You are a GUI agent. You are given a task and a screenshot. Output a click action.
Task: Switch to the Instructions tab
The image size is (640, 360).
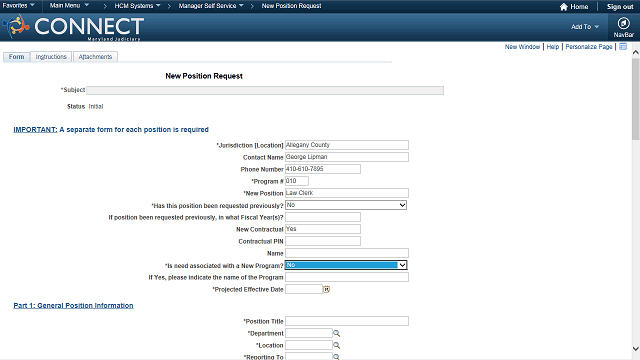[x=51, y=57]
